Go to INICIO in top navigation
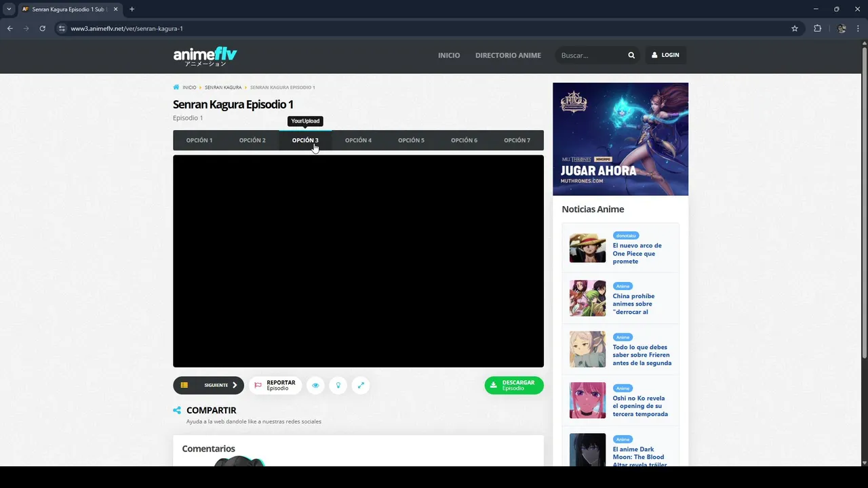 (449, 56)
